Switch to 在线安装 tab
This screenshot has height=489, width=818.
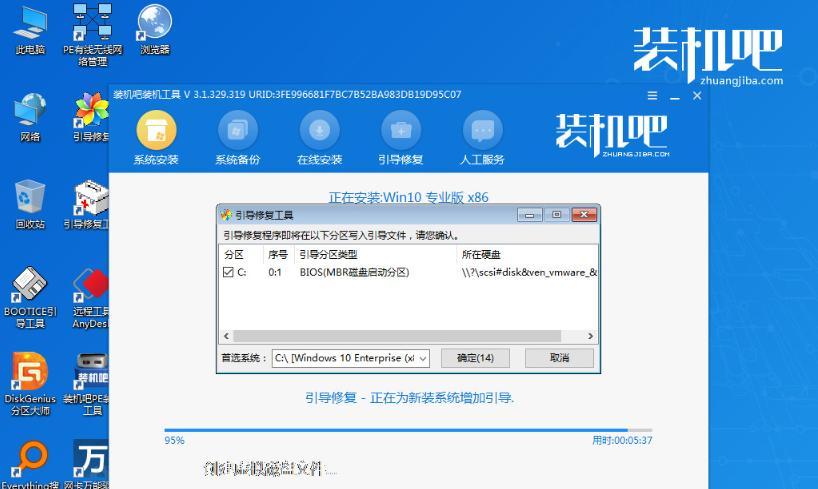[319, 137]
